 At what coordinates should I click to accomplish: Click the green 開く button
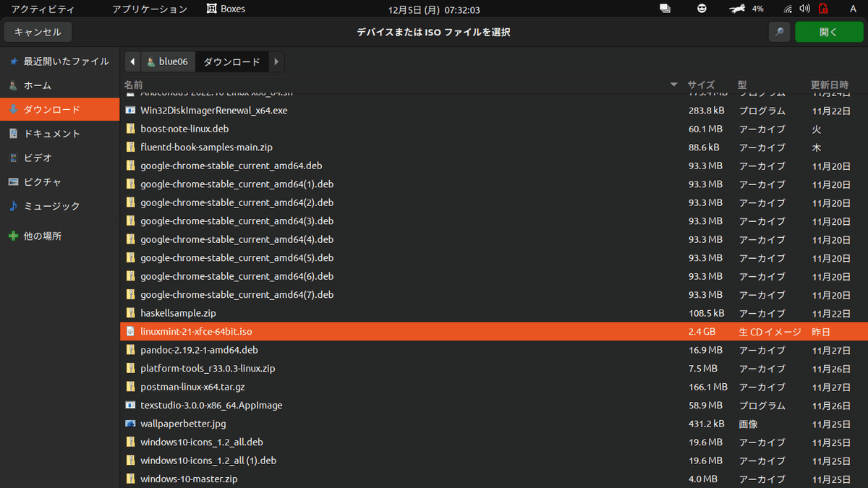point(829,32)
